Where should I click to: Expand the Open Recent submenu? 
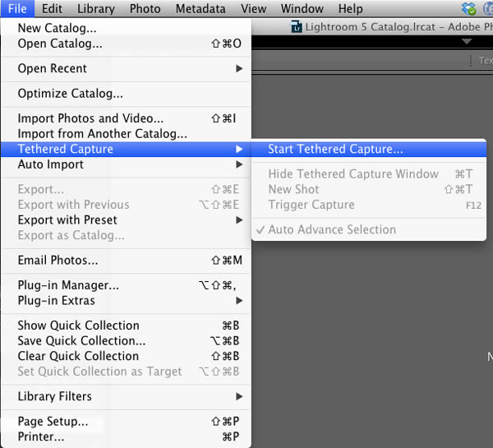52,68
